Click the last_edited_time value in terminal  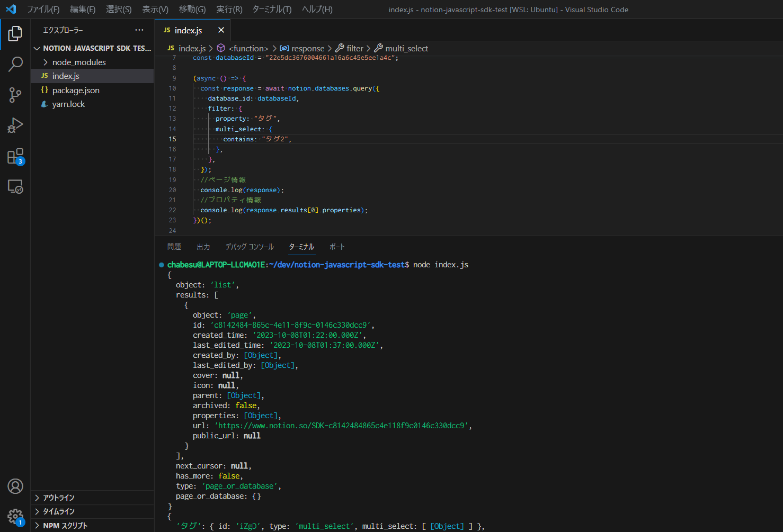pos(324,345)
